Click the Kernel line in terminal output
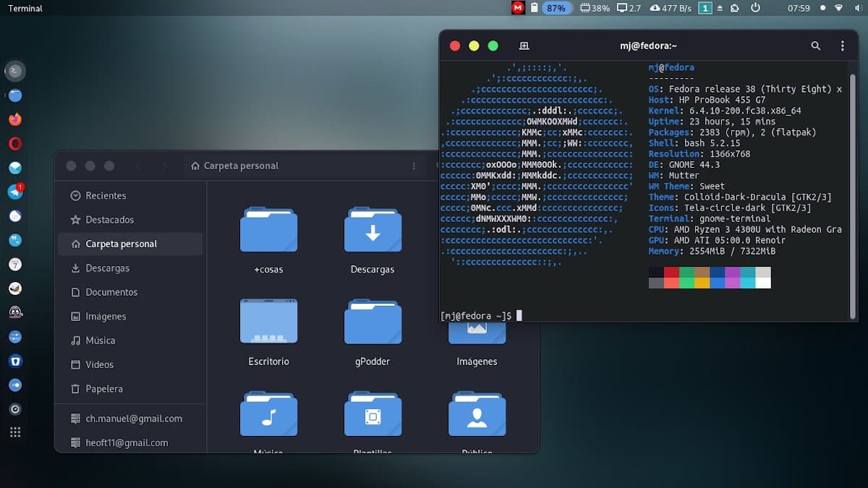This screenshot has width=868, height=488. 725,111
